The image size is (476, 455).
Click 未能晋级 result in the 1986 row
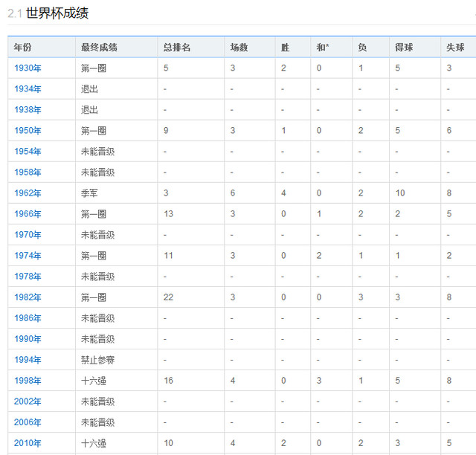97,318
